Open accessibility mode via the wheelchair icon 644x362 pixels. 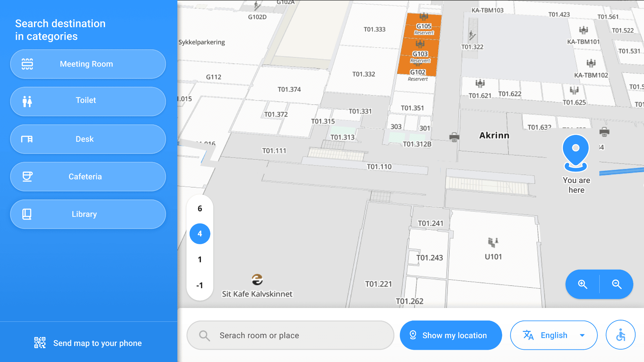[x=620, y=335]
